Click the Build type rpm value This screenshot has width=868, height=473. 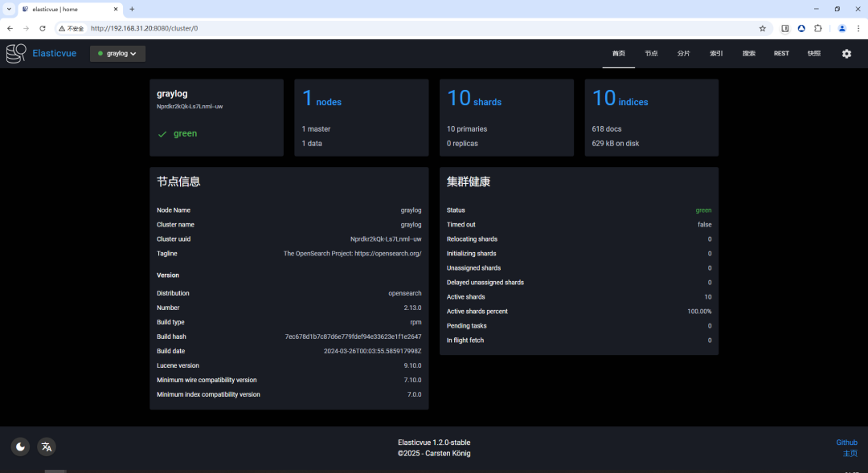(x=416, y=322)
